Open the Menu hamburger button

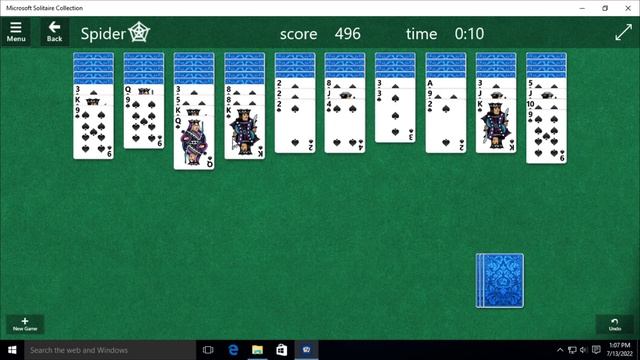(16, 32)
